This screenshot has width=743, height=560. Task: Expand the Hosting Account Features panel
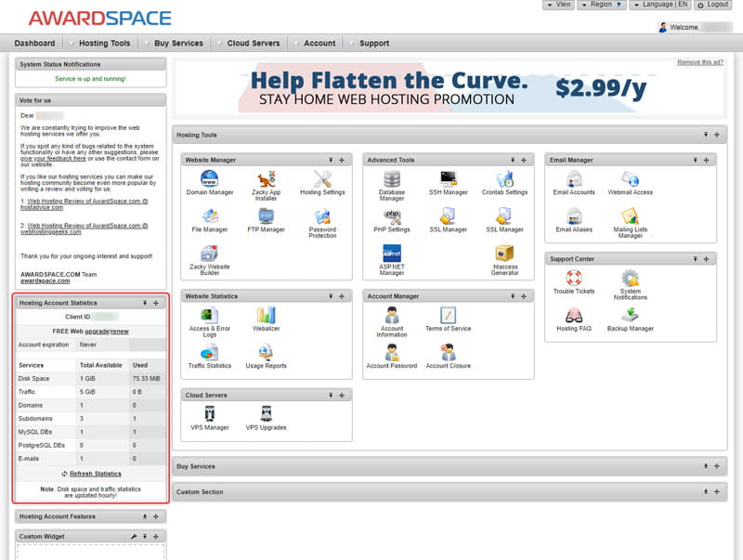[x=144, y=516]
